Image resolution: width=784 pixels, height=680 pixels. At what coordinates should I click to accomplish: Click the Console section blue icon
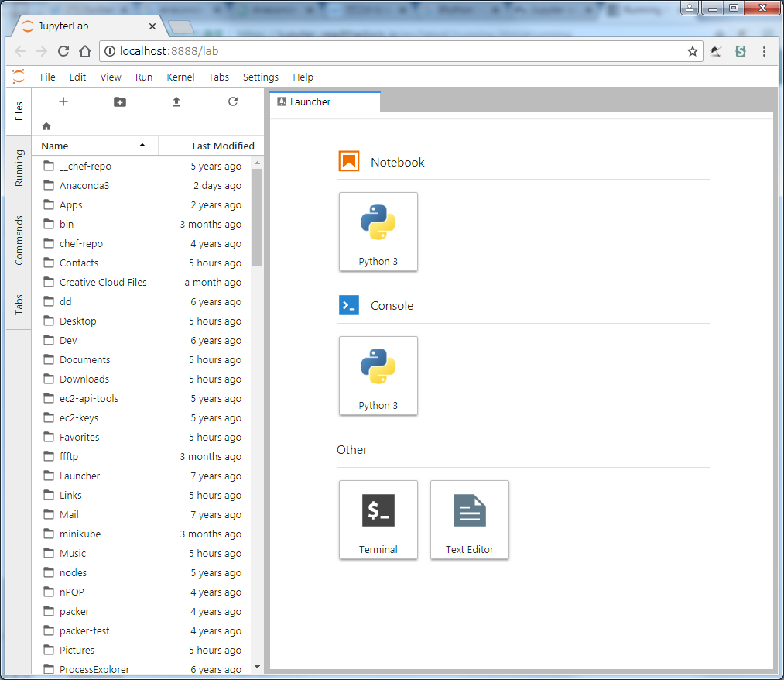coord(349,305)
